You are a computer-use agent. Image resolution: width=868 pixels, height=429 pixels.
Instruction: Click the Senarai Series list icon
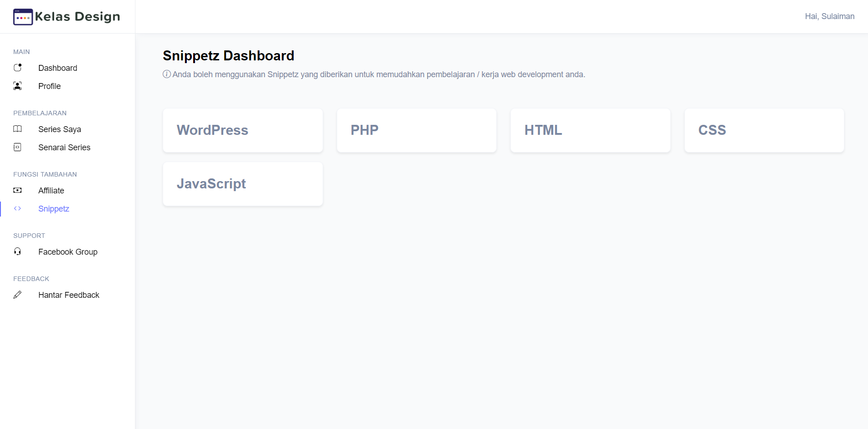tap(18, 147)
